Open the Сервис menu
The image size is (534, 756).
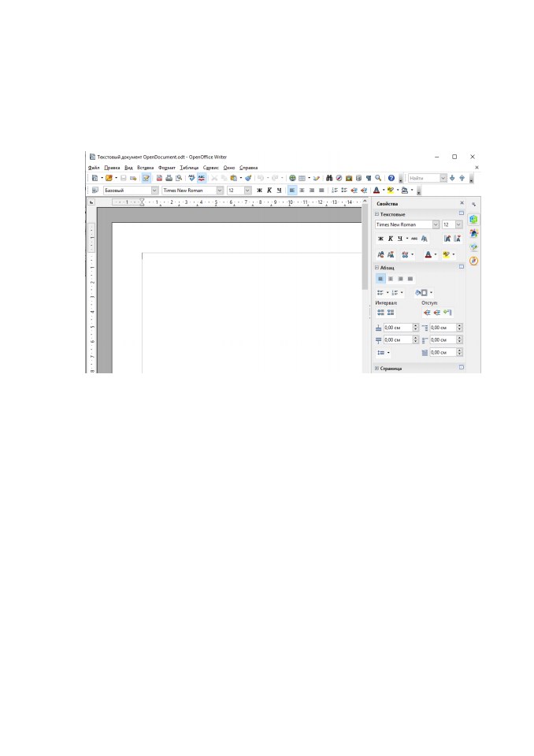(x=211, y=168)
